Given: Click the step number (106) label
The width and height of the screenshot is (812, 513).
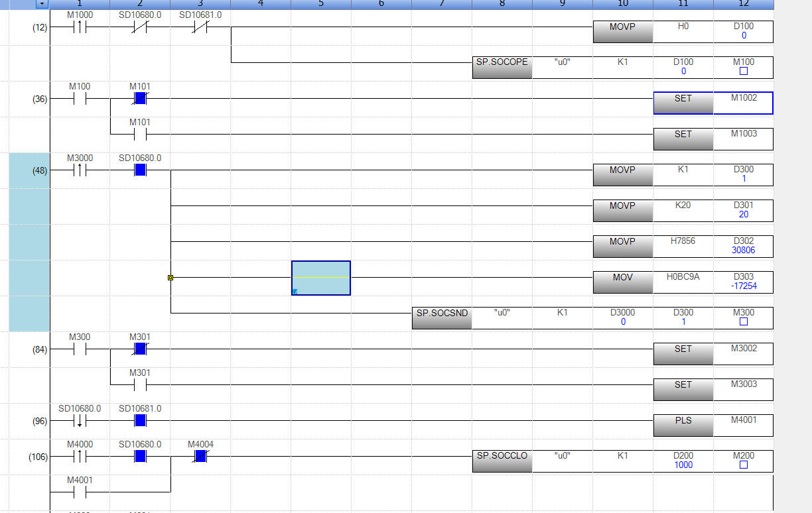Looking at the screenshot, I should pos(39,457).
